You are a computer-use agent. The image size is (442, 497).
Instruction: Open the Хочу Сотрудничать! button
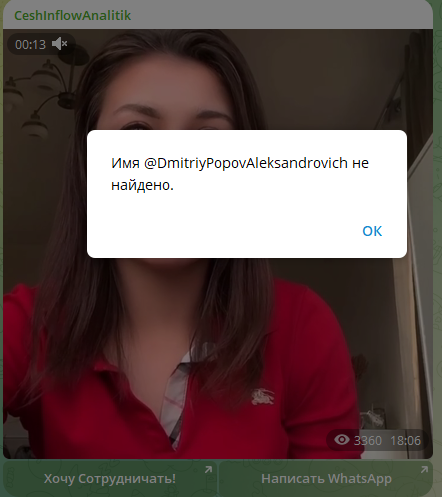click(x=110, y=478)
